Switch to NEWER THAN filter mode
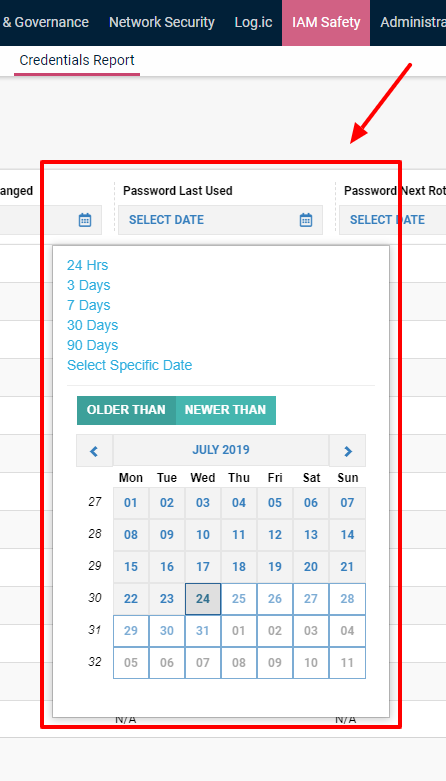The width and height of the screenshot is (446, 781). 225,410
